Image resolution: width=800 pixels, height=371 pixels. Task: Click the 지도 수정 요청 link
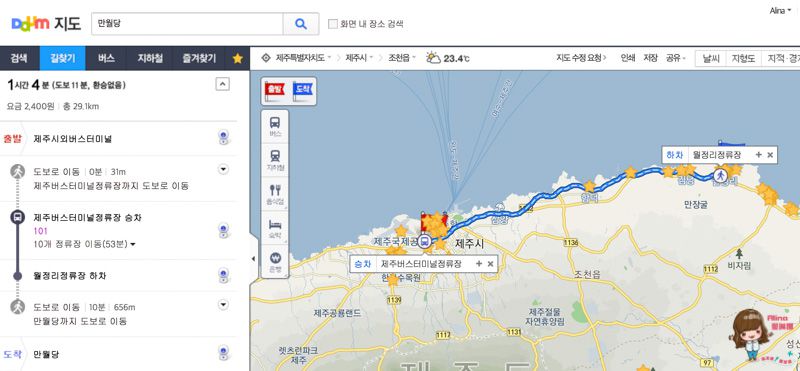coord(581,58)
